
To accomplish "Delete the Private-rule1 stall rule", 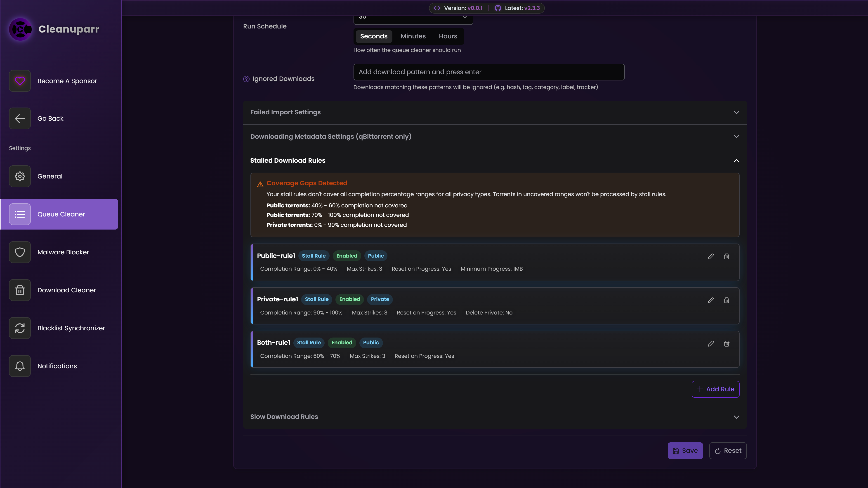I will (726, 300).
